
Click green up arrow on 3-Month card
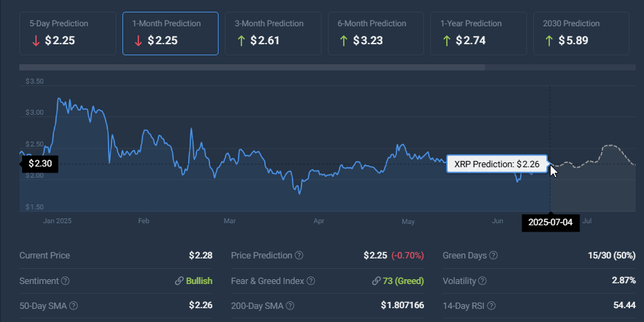[241, 41]
